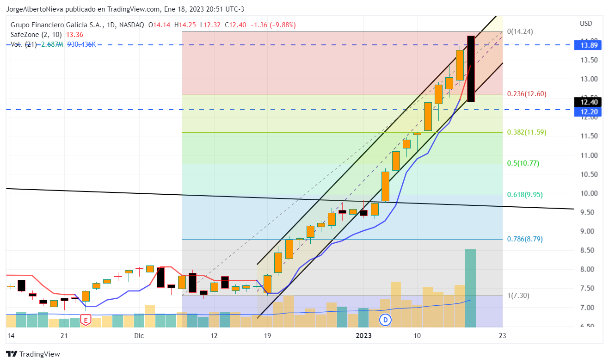Click the tallest teal volume bar

[470, 288]
